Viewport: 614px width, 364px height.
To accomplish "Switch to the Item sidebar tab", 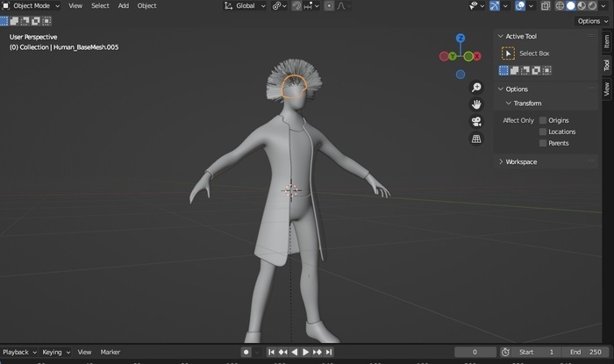I will pos(606,40).
